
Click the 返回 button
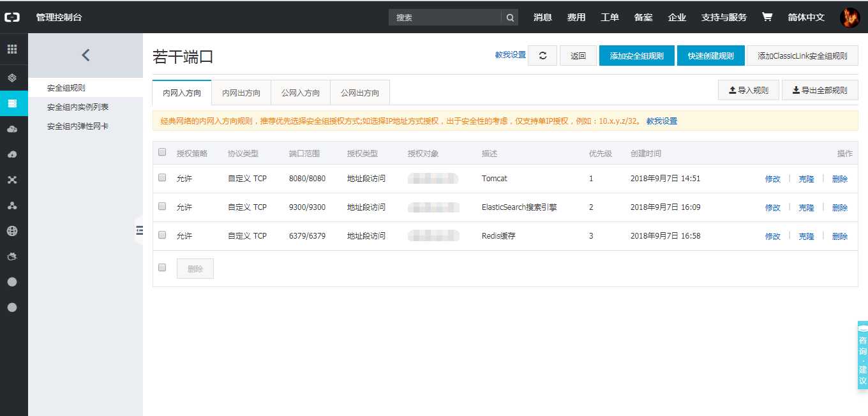click(x=578, y=56)
